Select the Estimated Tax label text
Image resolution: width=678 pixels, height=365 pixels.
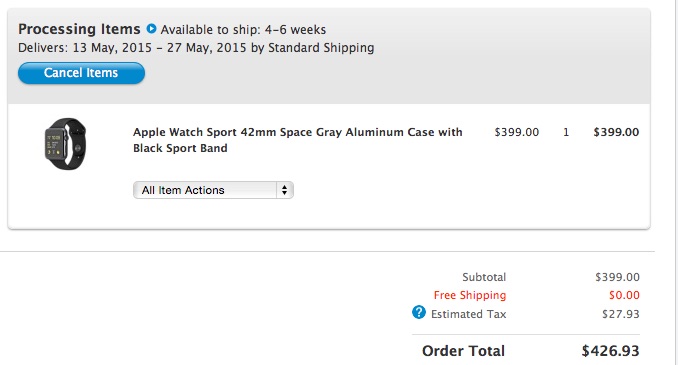coord(468,314)
